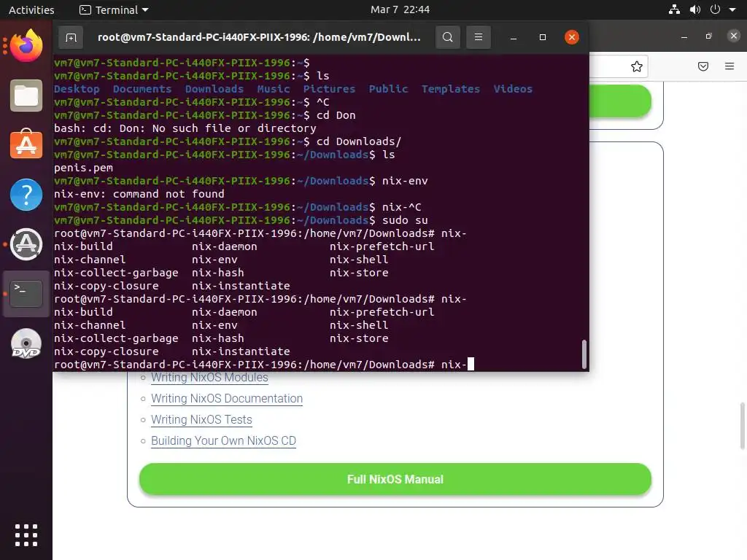Open Writing NixOS Modules link

(x=209, y=378)
